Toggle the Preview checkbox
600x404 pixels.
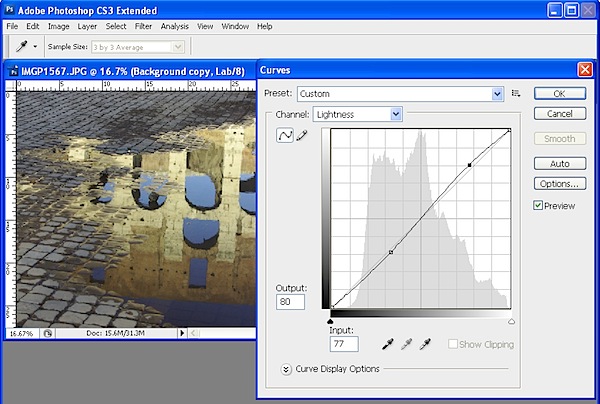coord(539,206)
